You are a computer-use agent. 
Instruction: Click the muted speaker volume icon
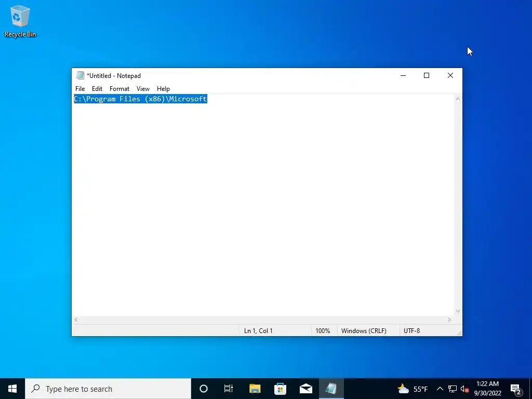coord(464,389)
